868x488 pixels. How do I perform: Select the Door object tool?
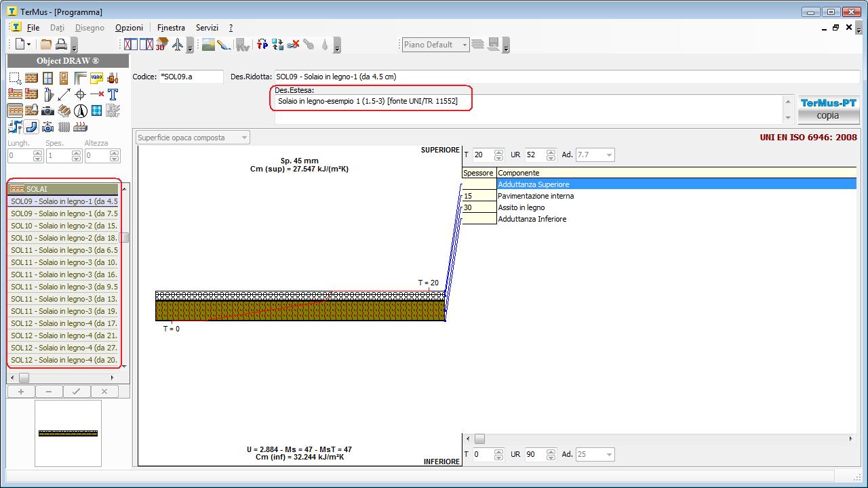pyautogui.click(x=64, y=78)
